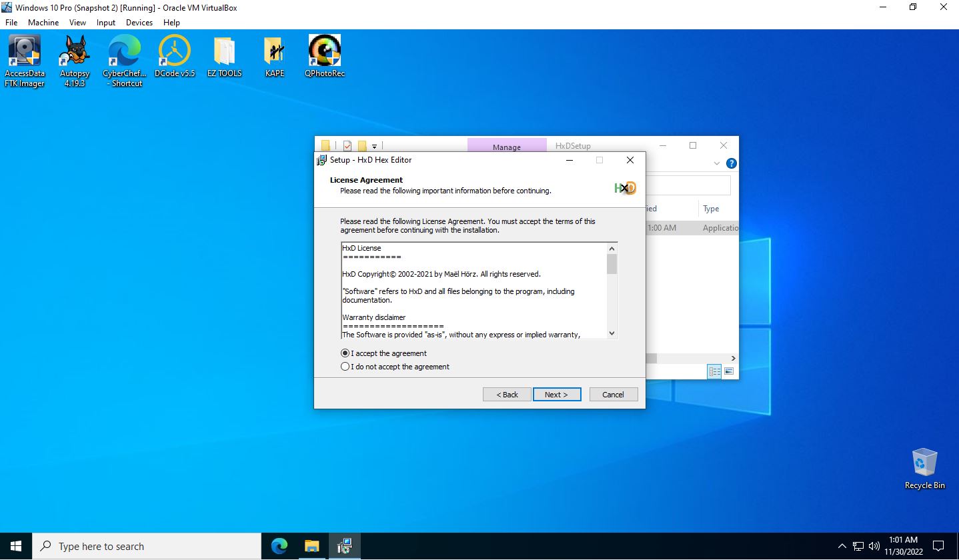The height and width of the screenshot is (560, 959).
Task: Open VirtualBox Input menu
Action: (x=106, y=22)
